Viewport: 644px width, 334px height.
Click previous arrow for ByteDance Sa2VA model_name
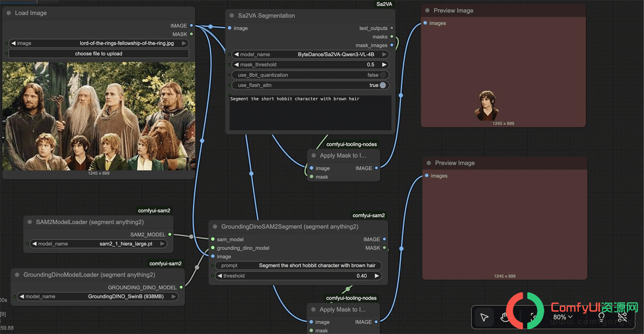[x=236, y=55]
